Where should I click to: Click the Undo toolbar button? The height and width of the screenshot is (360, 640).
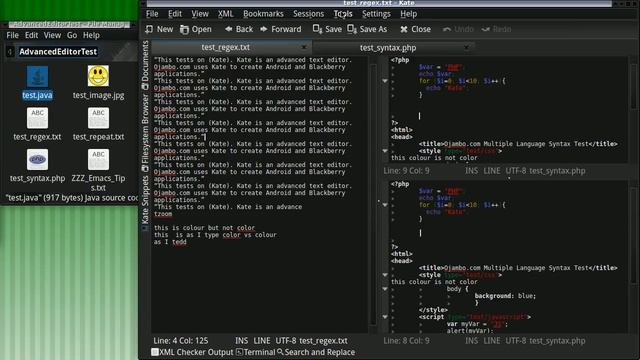(x=458, y=29)
